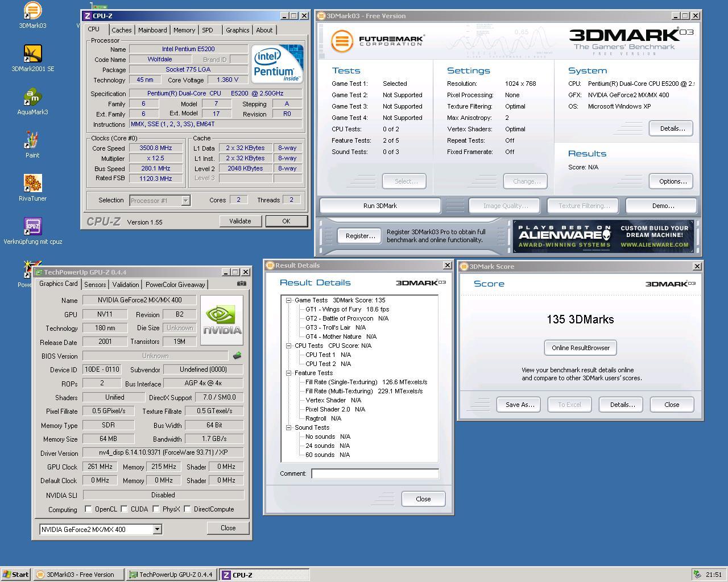Open 'Verknüpfung mit cpuz' desktop shortcut
The height and width of the screenshot is (582, 728).
point(32,231)
